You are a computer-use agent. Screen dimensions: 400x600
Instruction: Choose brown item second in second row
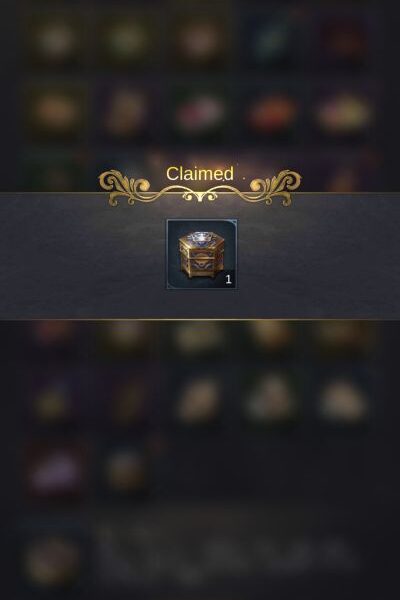coord(126,112)
